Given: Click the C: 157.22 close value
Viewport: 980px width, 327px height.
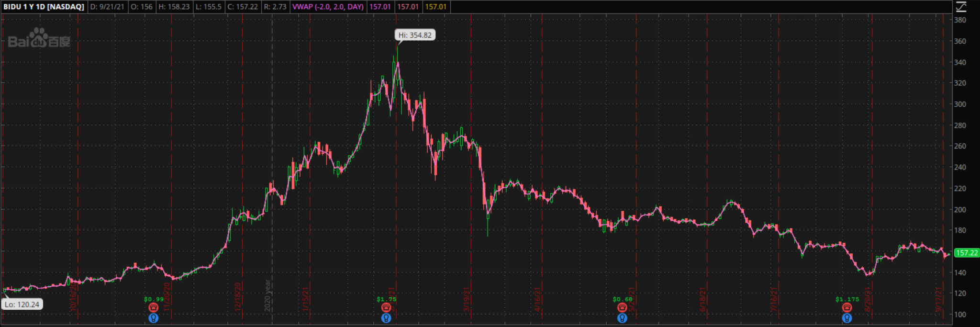Looking at the screenshot, I should (x=243, y=7).
